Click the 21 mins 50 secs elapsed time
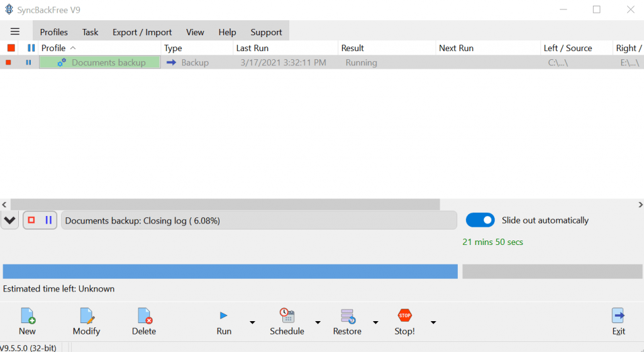 492,242
